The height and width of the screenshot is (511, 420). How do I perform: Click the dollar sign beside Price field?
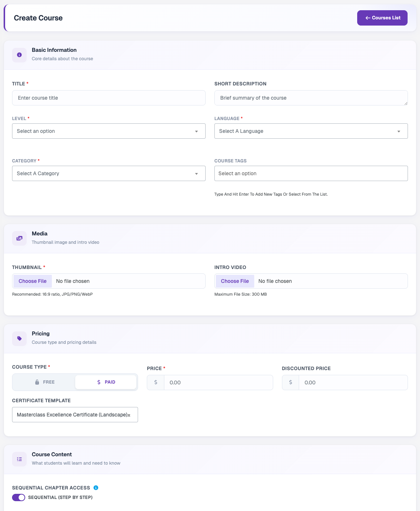click(x=156, y=383)
